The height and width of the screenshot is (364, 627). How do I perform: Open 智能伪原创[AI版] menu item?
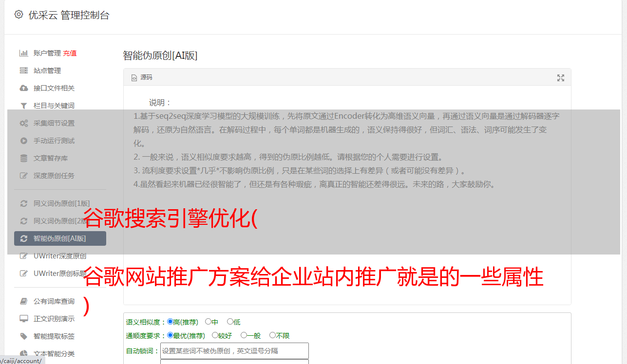(x=60, y=238)
